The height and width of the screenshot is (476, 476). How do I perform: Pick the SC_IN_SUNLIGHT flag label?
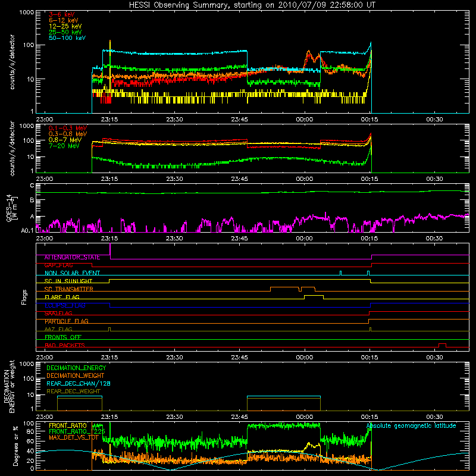(68, 281)
